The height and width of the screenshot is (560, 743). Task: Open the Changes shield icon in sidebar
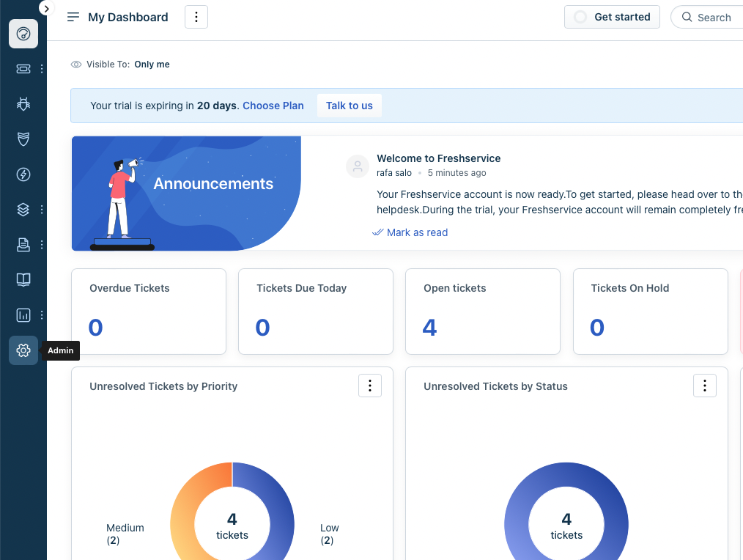pyautogui.click(x=23, y=139)
